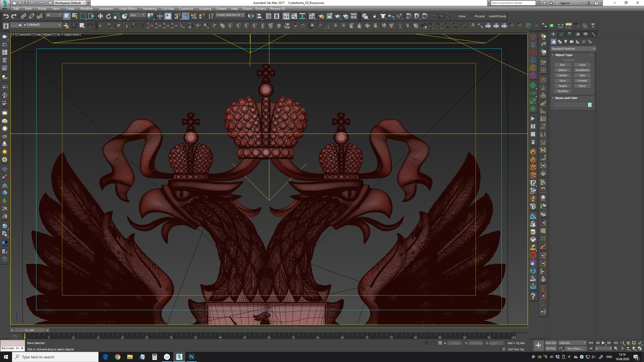Click the keyword search box
The height and width of the screenshot is (362, 644).
[x=513, y=3]
